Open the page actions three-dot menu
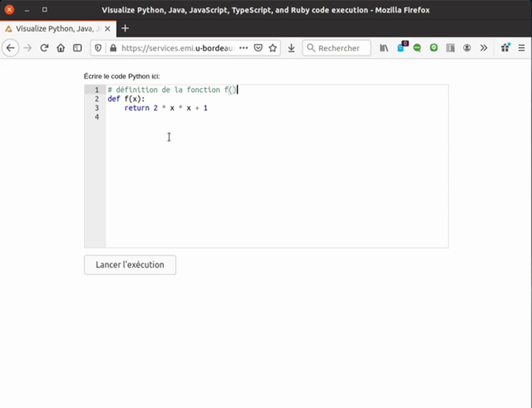This screenshot has height=408, width=532. click(243, 48)
